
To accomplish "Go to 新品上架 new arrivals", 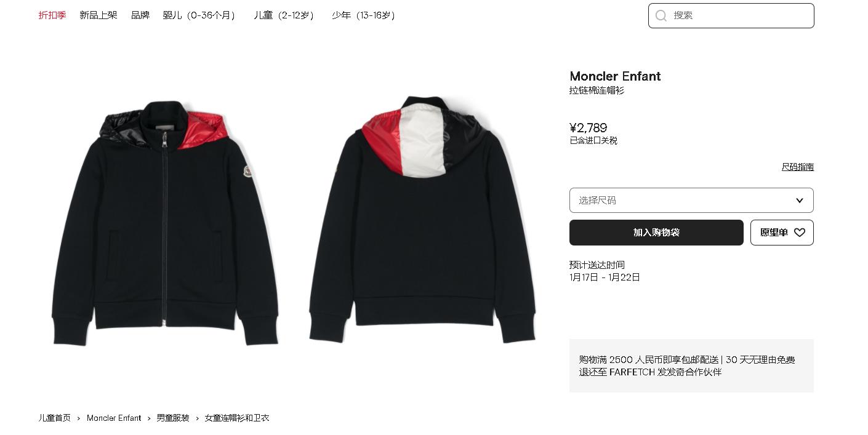I will click(98, 15).
